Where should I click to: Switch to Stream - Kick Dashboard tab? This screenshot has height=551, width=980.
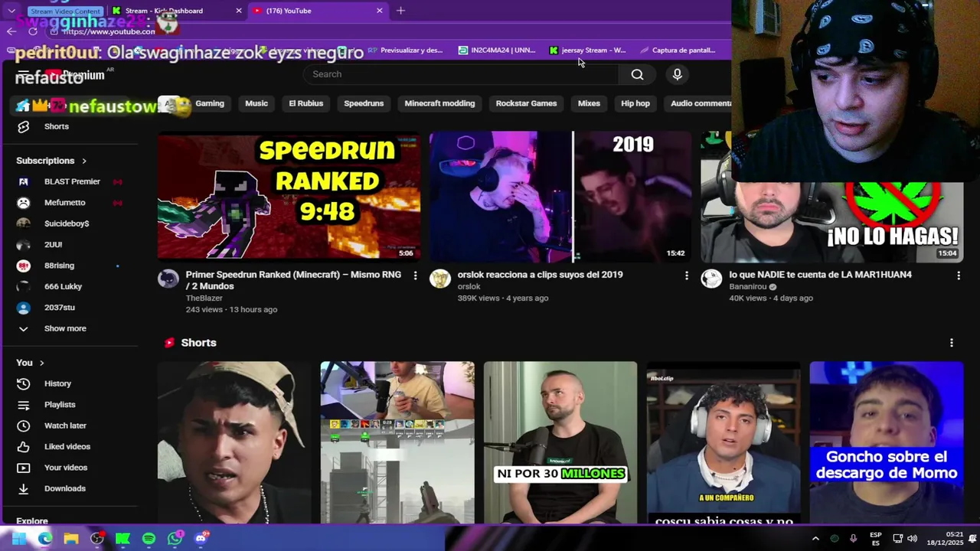click(x=164, y=11)
